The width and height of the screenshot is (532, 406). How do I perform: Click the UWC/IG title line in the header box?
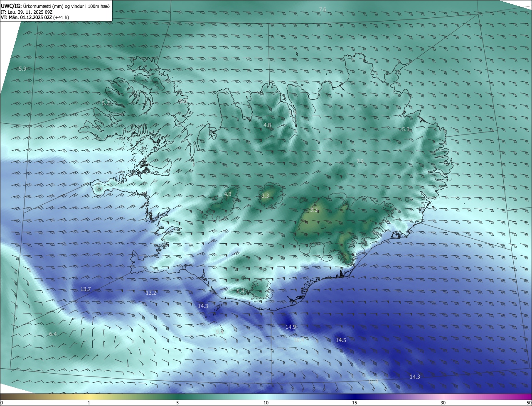[x=55, y=6]
